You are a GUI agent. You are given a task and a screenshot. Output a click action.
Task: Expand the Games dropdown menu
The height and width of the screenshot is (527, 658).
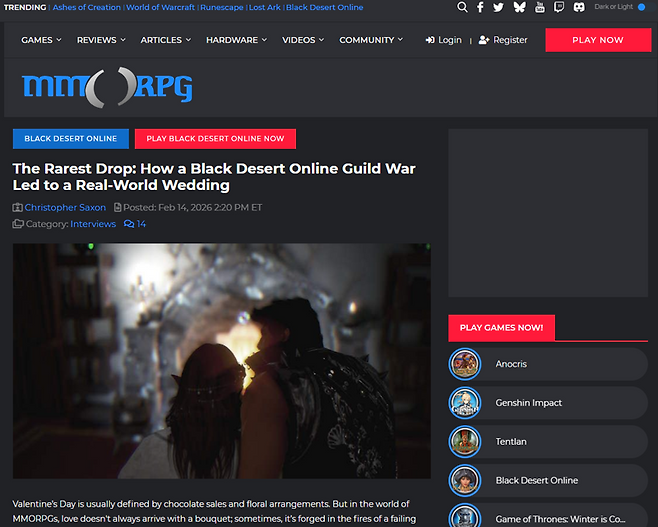41,40
